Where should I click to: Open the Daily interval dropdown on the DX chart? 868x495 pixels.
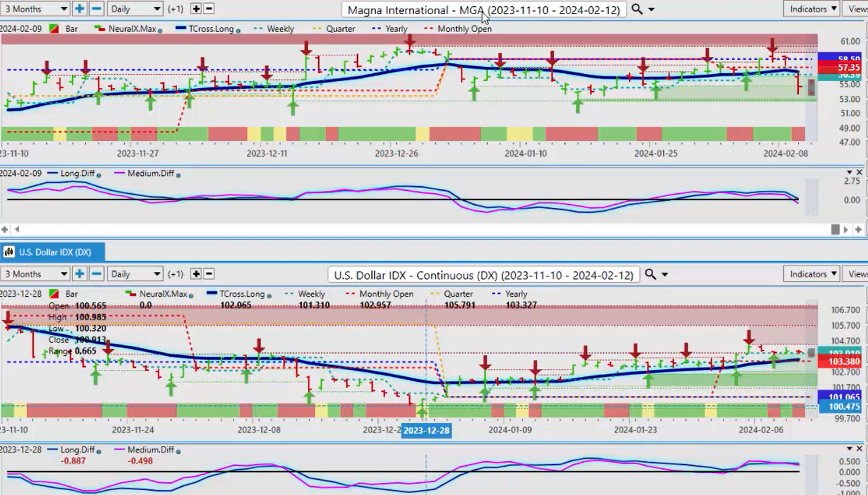point(135,274)
